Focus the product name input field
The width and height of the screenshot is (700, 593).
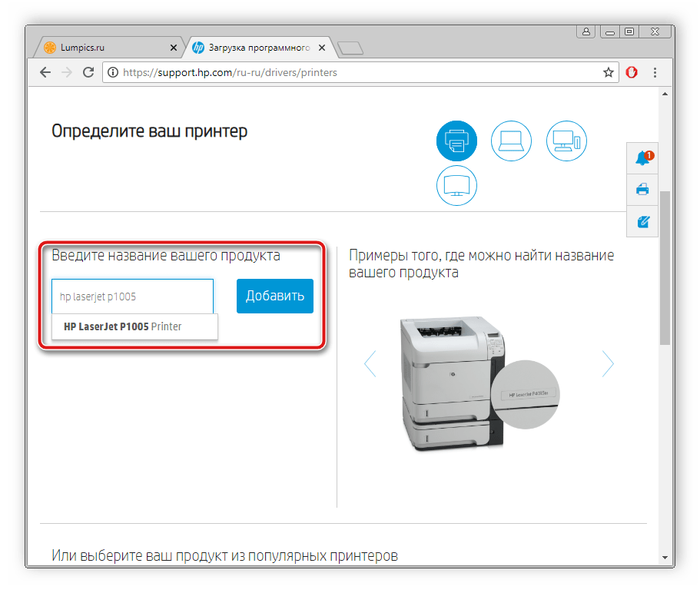click(133, 296)
